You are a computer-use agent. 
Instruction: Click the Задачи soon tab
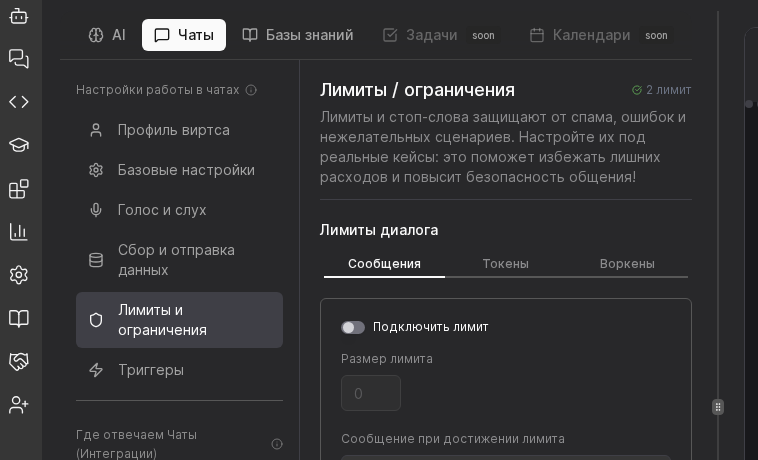pyautogui.click(x=439, y=35)
